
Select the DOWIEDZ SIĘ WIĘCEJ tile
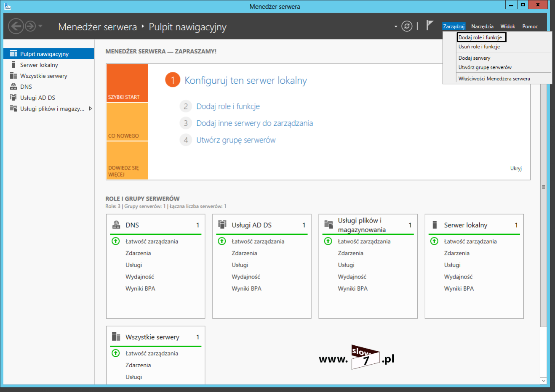pos(127,161)
